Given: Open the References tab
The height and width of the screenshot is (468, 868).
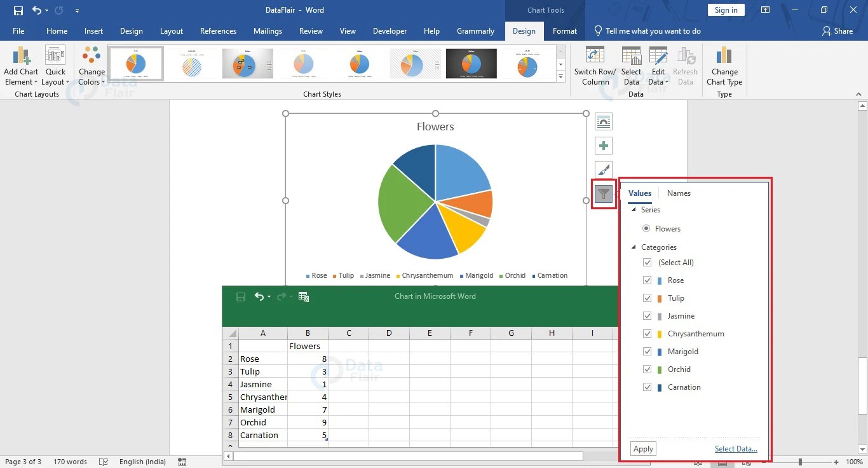Looking at the screenshot, I should point(218,31).
